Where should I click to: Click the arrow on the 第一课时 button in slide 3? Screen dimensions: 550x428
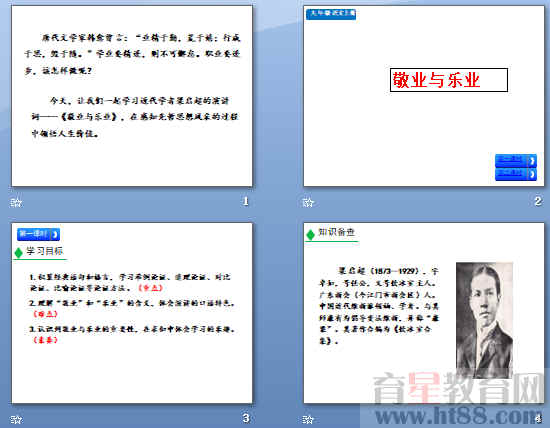pos(55,234)
